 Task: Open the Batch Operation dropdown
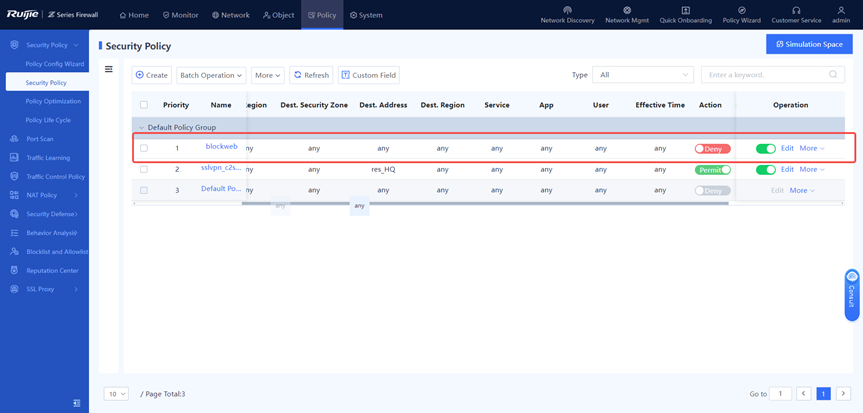point(211,75)
